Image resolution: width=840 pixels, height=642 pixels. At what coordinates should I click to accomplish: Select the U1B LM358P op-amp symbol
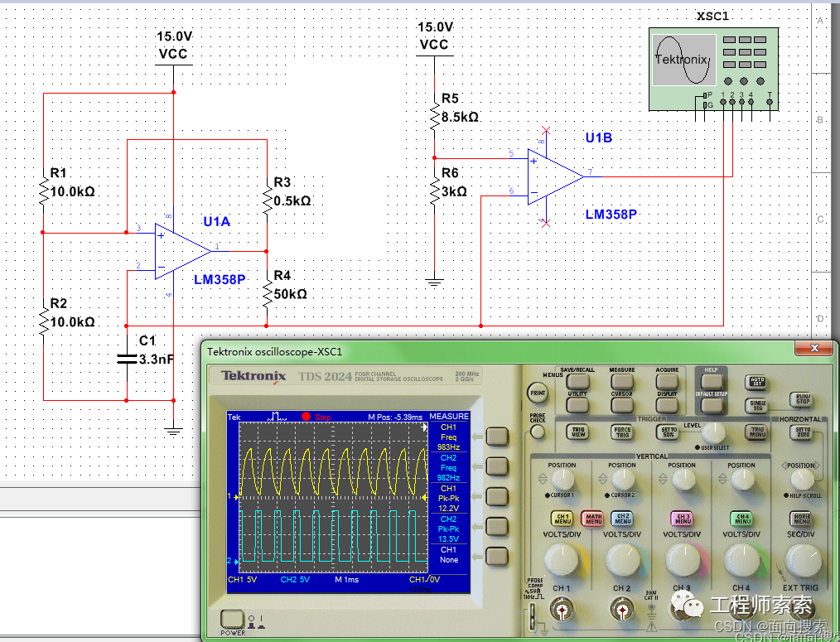point(556,176)
